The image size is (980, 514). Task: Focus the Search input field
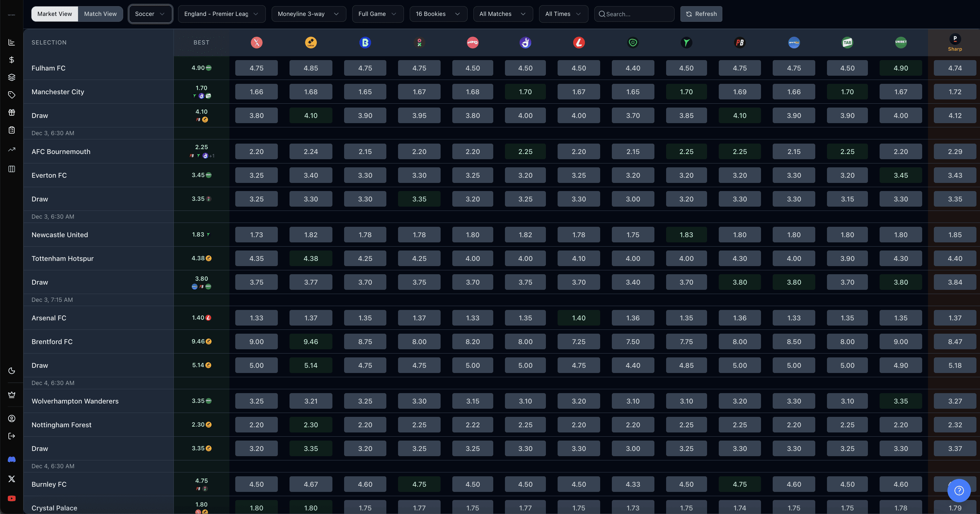638,14
